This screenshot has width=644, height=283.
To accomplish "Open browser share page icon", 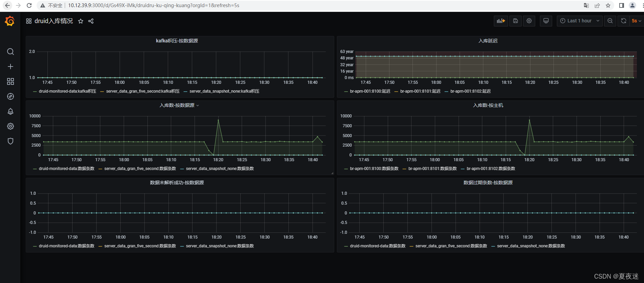I will point(597,5).
